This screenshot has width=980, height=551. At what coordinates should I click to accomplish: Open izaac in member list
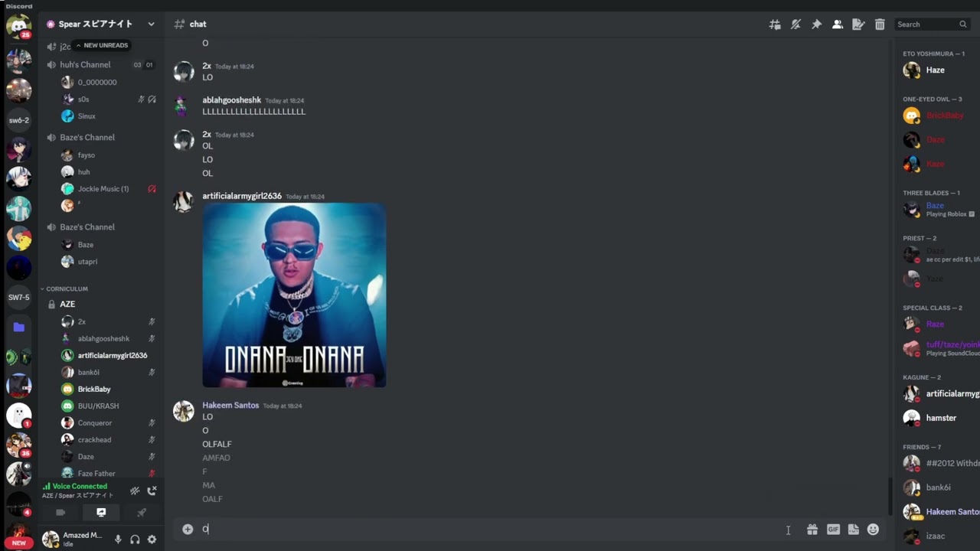pyautogui.click(x=936, y=536)
